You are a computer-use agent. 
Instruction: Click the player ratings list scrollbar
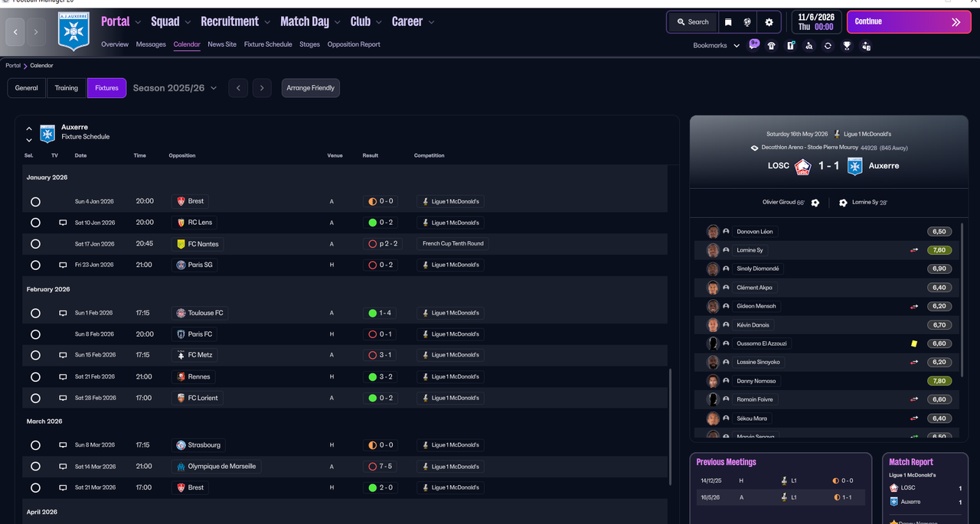pyautogui.click(x=962, y=298)
